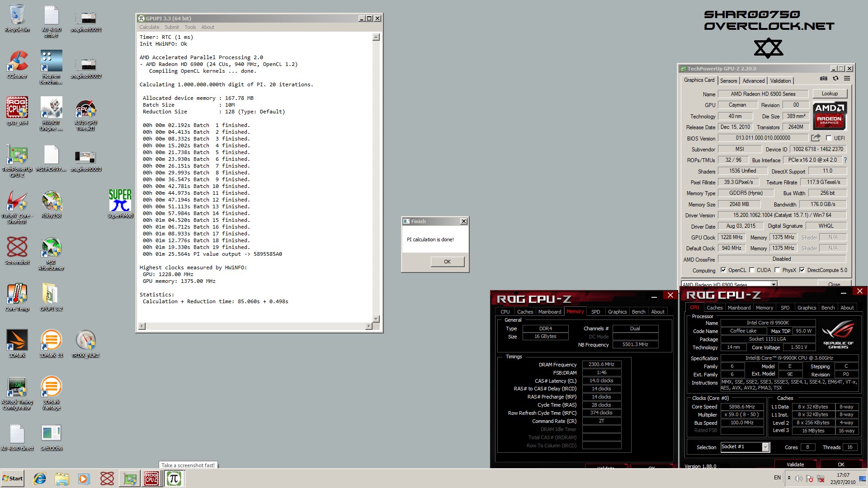Switch to the Advanced tab in GPU-Z
868x488 pixels.
[754, 81]
